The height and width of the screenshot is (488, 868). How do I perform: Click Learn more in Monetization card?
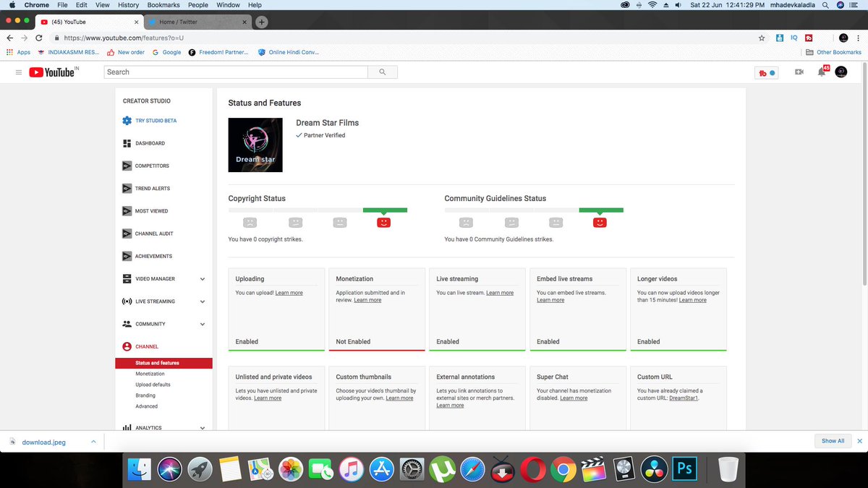coord(367,300)
